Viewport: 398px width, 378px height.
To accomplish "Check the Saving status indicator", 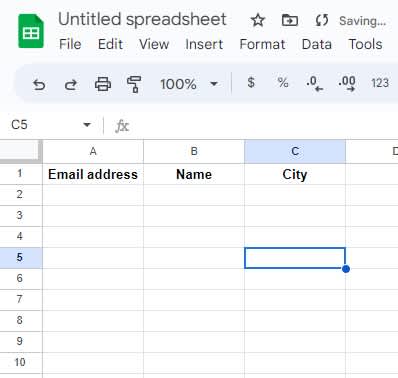I will 363,21.
